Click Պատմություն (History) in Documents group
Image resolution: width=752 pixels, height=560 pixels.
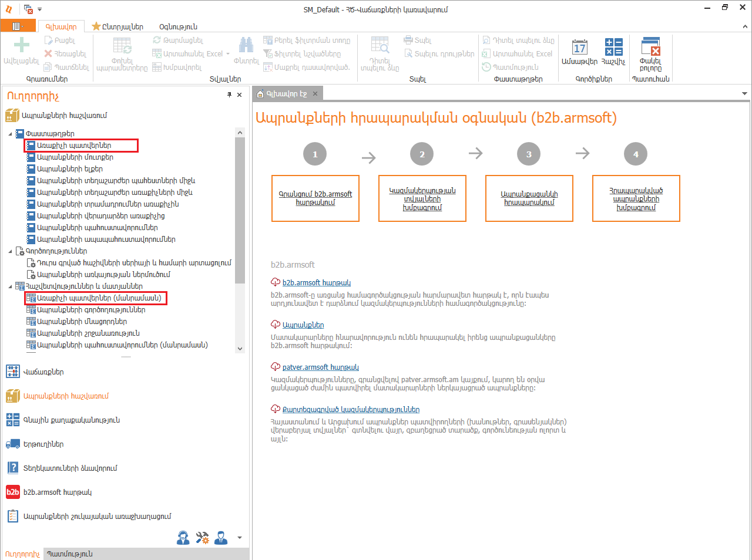pyautogui.click(x=510, y=67)
